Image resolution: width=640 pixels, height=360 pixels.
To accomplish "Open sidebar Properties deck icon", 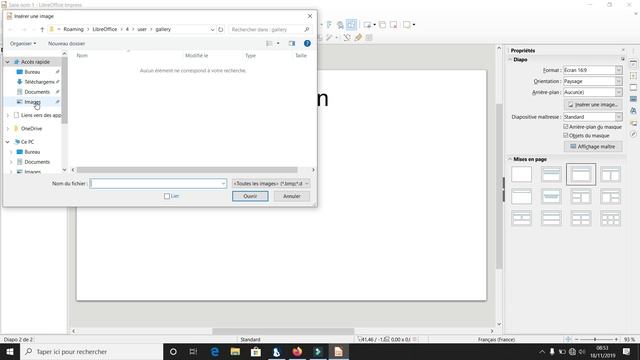I will [633, 64].
